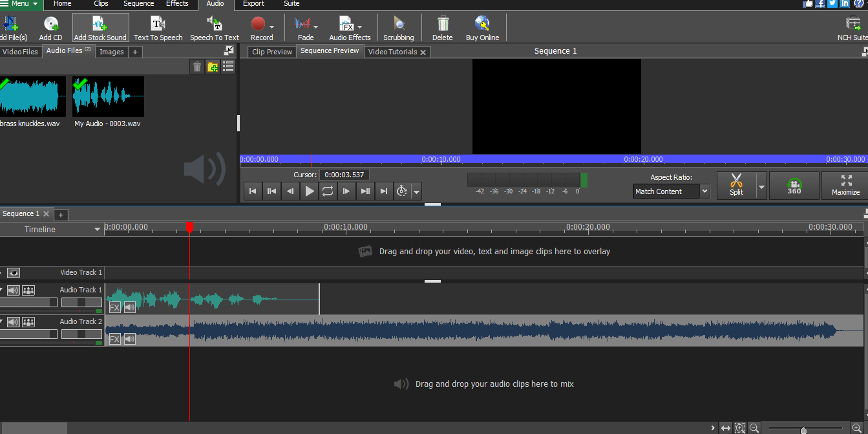
Task: Open the Fade dropdown arrow
Action: [x=316, y=27]
